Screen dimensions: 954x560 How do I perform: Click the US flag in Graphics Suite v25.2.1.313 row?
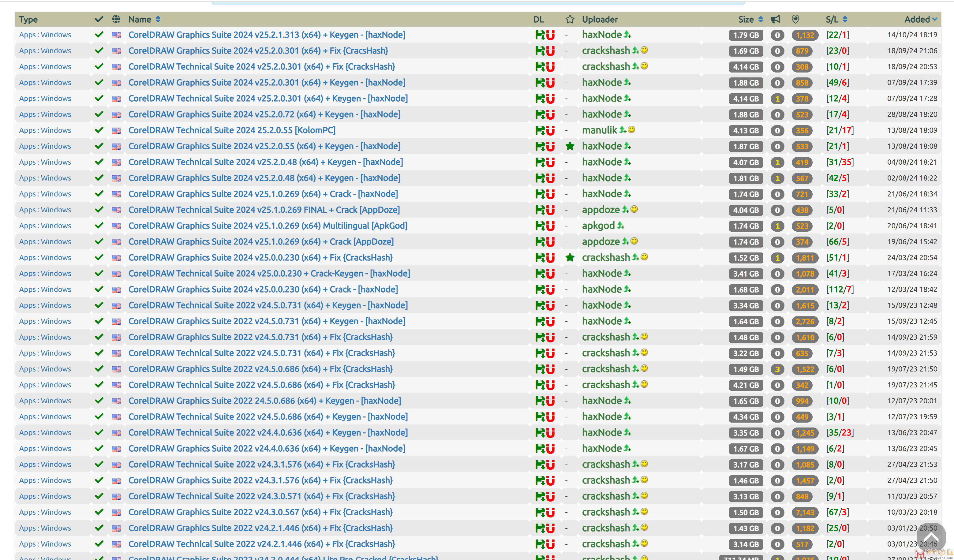tap(117, 35)
